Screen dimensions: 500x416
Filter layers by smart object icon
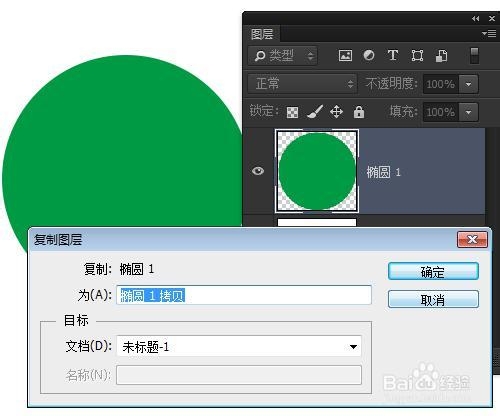[x=442, y=56]
